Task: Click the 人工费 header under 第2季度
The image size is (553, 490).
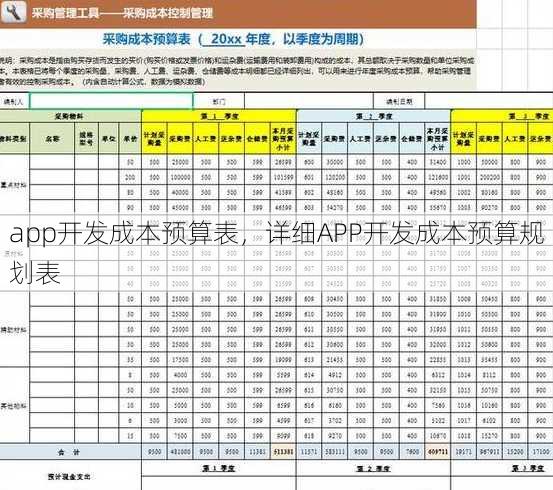Action: click(360, 139)
